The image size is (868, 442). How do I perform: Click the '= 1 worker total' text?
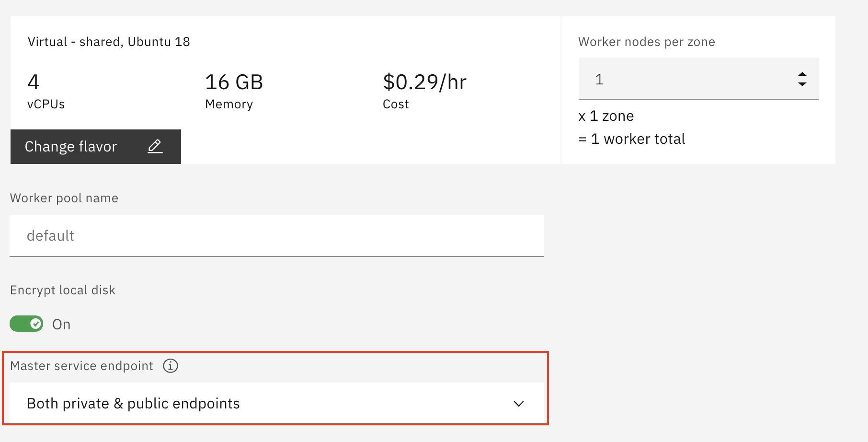pos(632,139)
